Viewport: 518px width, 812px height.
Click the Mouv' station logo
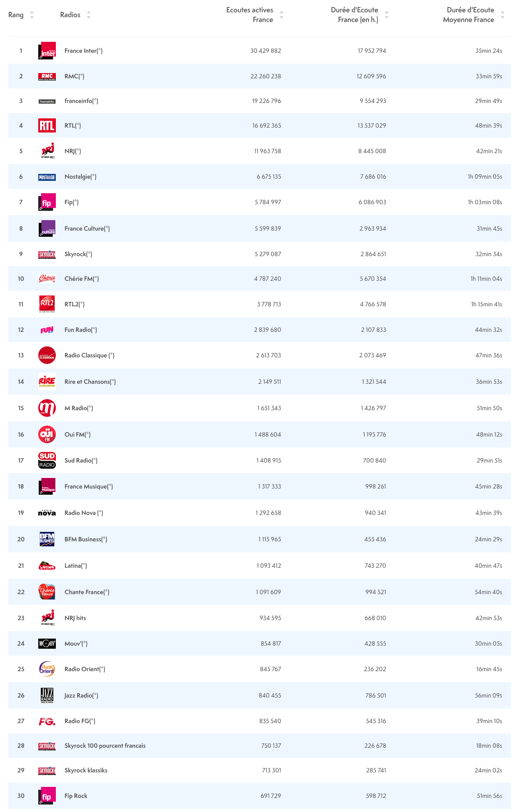(47, 643)
